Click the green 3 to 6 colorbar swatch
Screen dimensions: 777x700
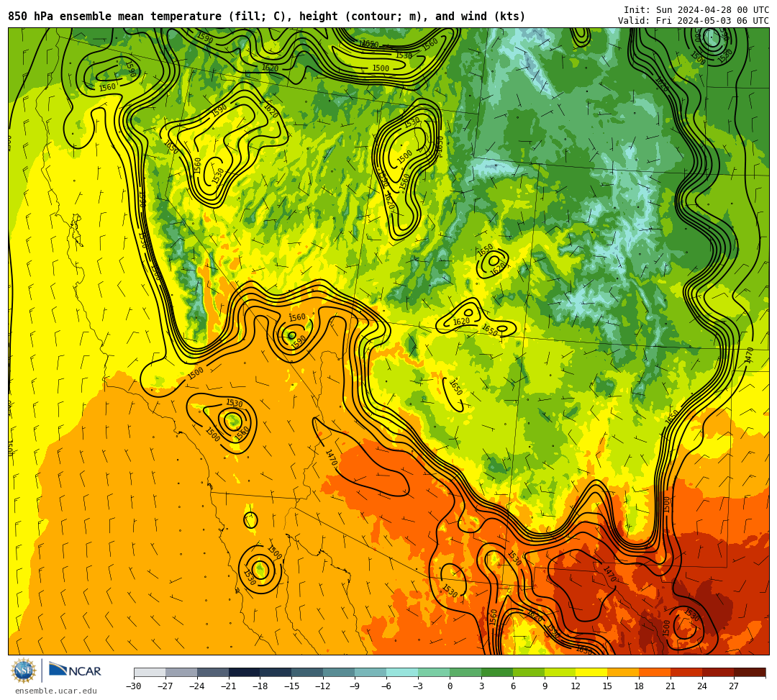(x=496, y=672)
